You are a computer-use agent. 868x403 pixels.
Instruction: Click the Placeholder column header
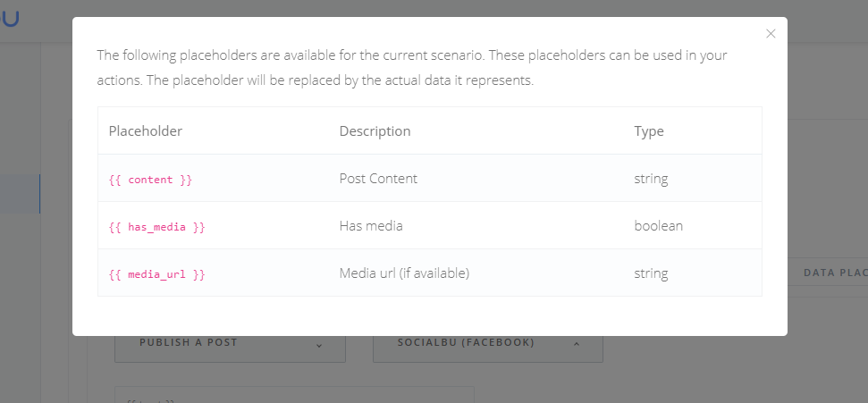coord(146,131)
